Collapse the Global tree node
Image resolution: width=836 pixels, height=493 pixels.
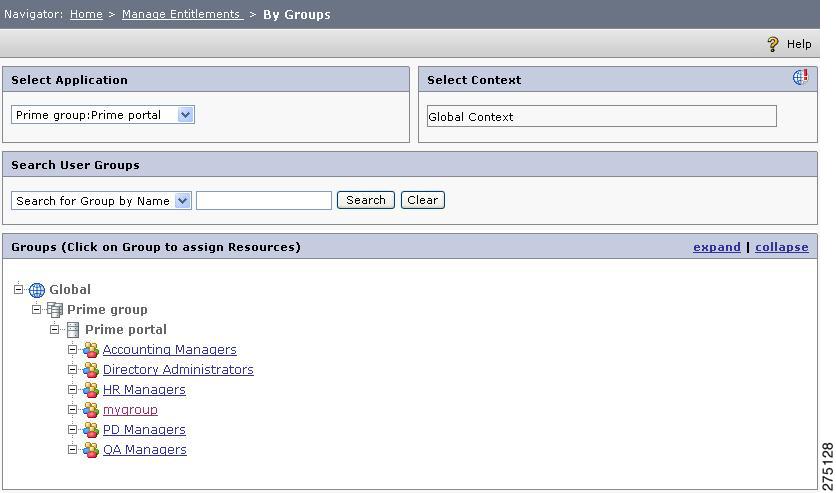19,289
